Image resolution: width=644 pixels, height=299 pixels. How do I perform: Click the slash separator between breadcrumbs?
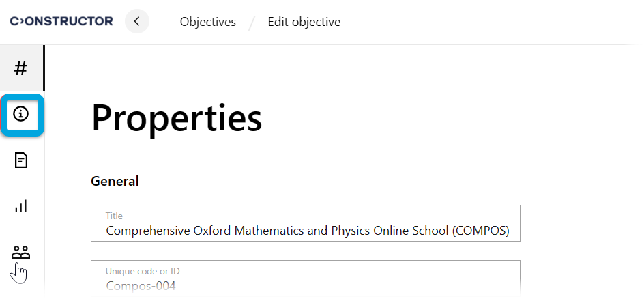252,23
